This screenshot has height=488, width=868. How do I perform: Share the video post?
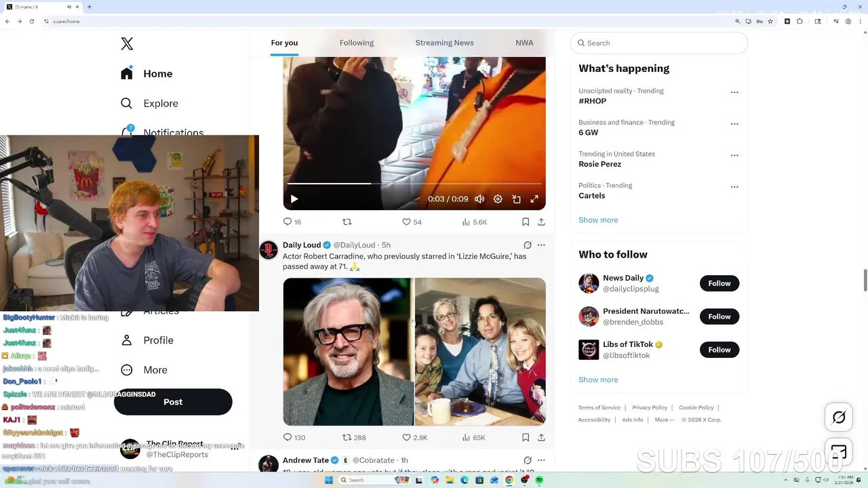pos(541,222)
